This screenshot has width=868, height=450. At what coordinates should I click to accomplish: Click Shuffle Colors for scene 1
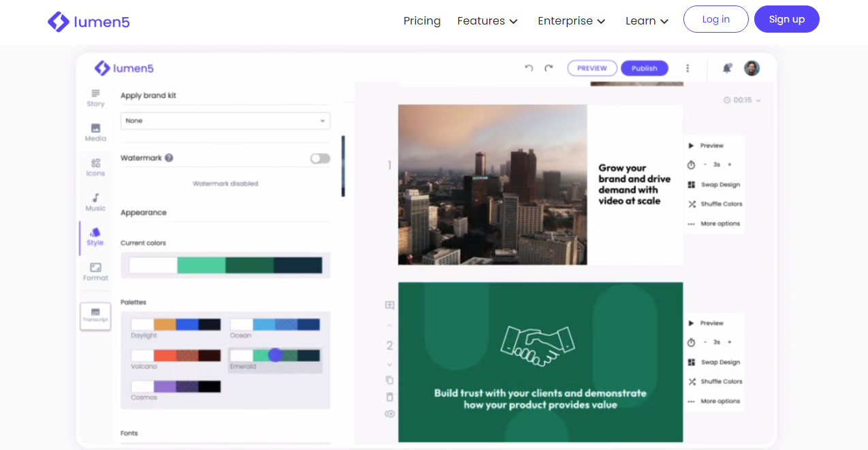pos(715,204)
